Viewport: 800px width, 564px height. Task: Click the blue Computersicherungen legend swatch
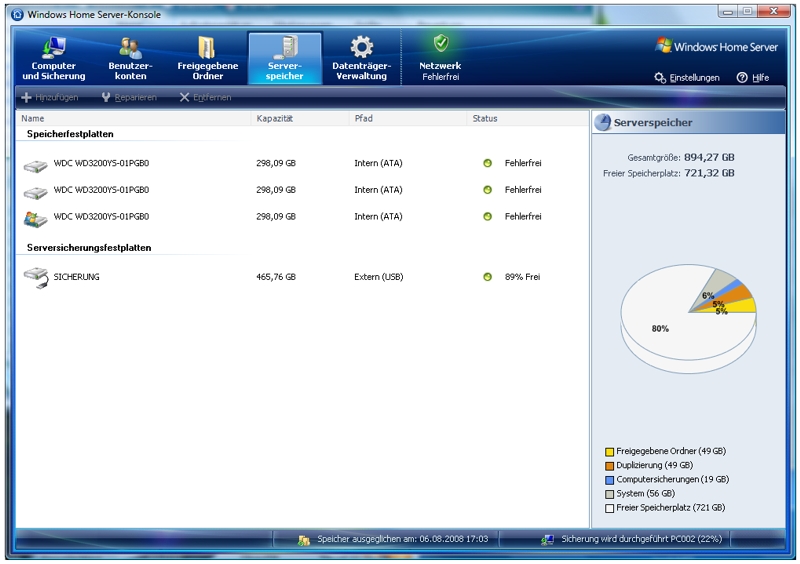pyautogui.click(x=609, y=480)
